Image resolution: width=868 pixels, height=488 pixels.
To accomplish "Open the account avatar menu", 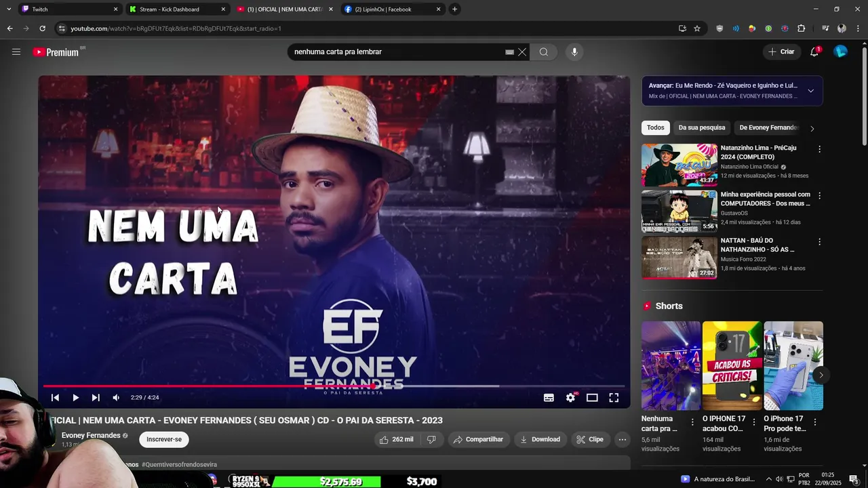I will click(x=840, y=52).
